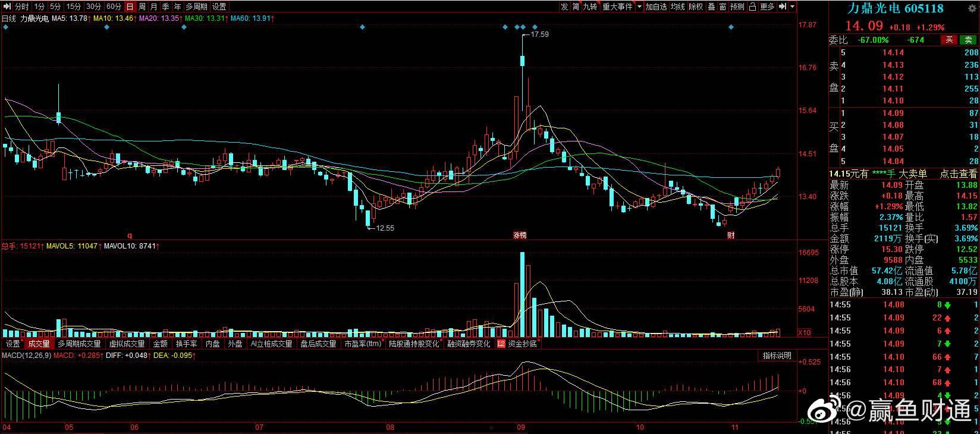
Task: Select the 资金抄底 indicator tab
Action: pos(523,344)
